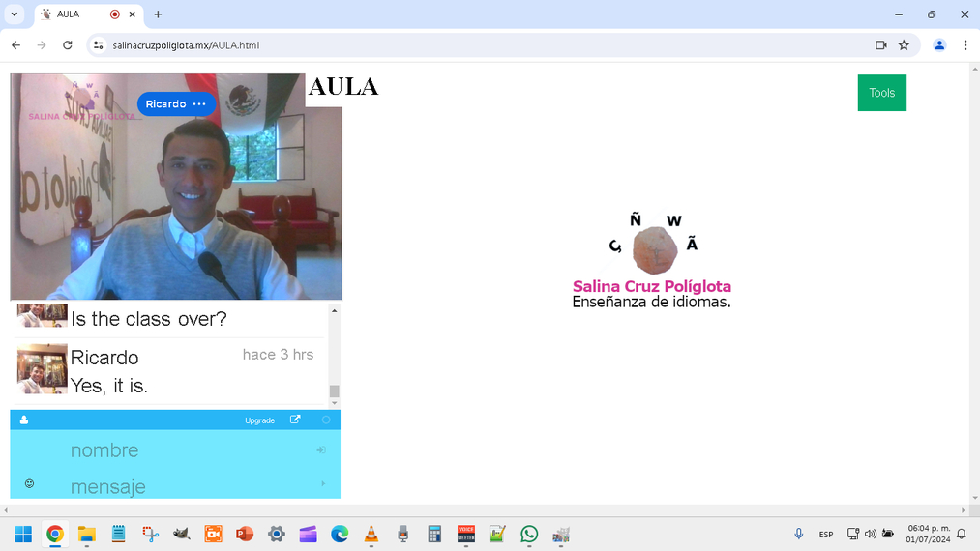Select the AULA browser tab

[x=77, y=14]
